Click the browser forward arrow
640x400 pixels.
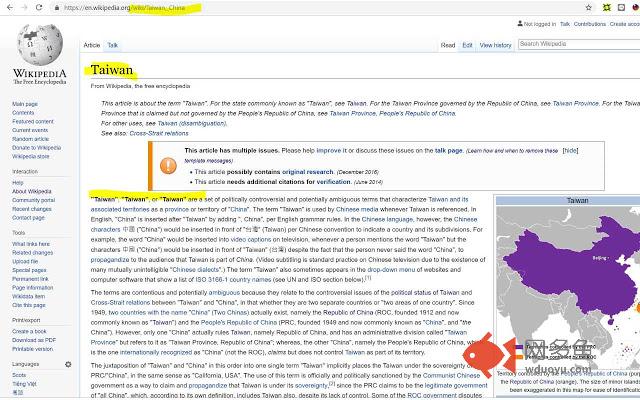pyautogui.click(x=23, y=7)
